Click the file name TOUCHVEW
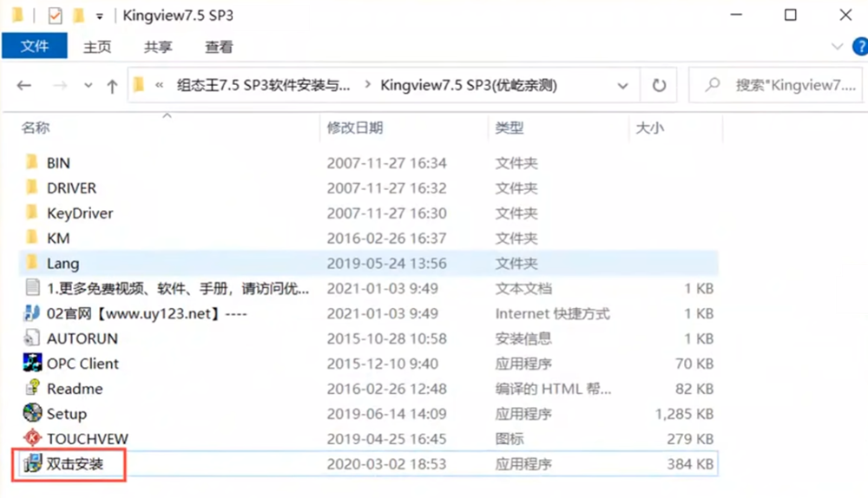The width and height of the screenshot is (868, 498). click(88, 439)
